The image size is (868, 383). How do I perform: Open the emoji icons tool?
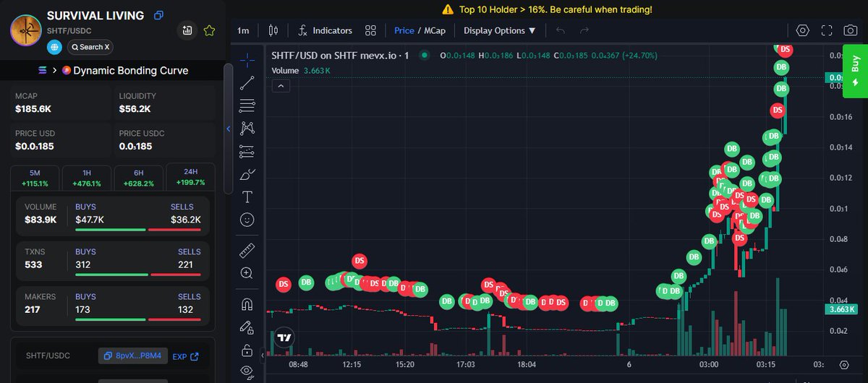coord(247,219)
